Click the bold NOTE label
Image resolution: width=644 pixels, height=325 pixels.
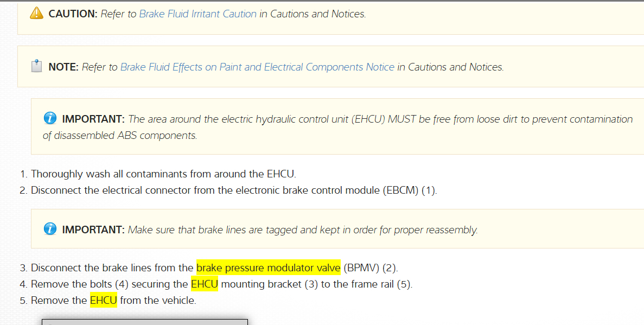click(x=63, y=67)
